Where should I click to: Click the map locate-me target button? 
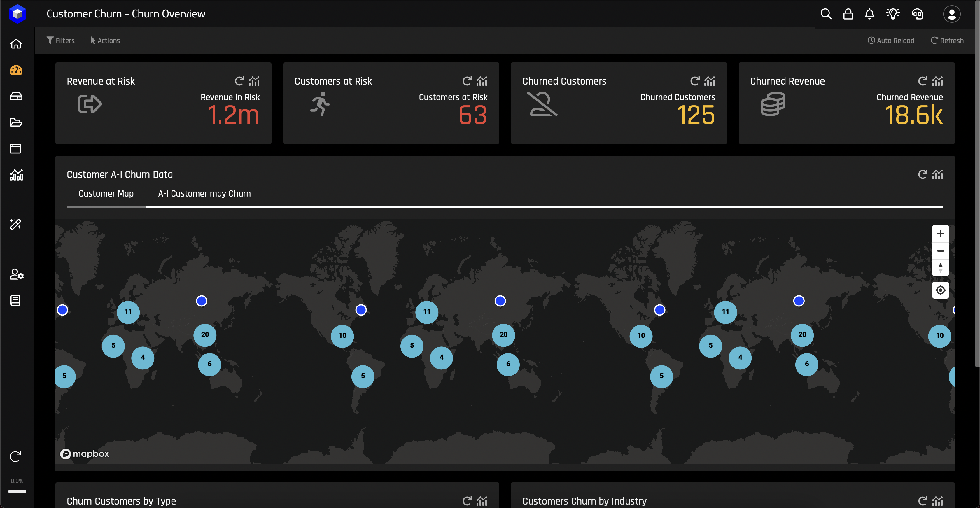[940, 290]
